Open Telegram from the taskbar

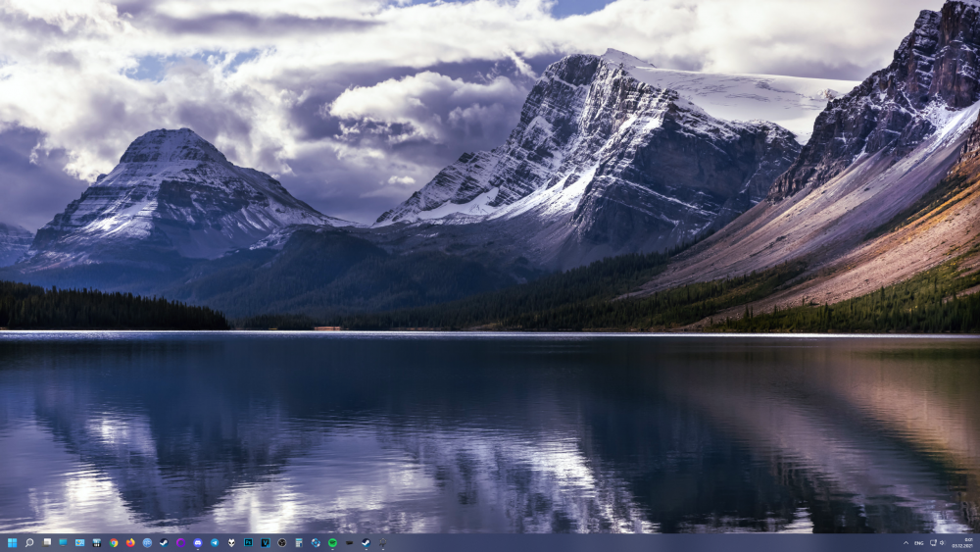[x=215, y=542]
